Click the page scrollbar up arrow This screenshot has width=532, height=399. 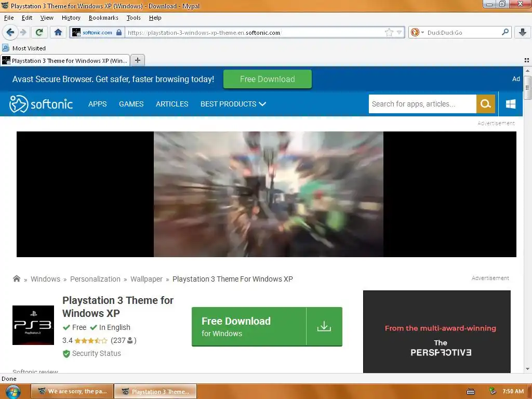tap(527, 71)
